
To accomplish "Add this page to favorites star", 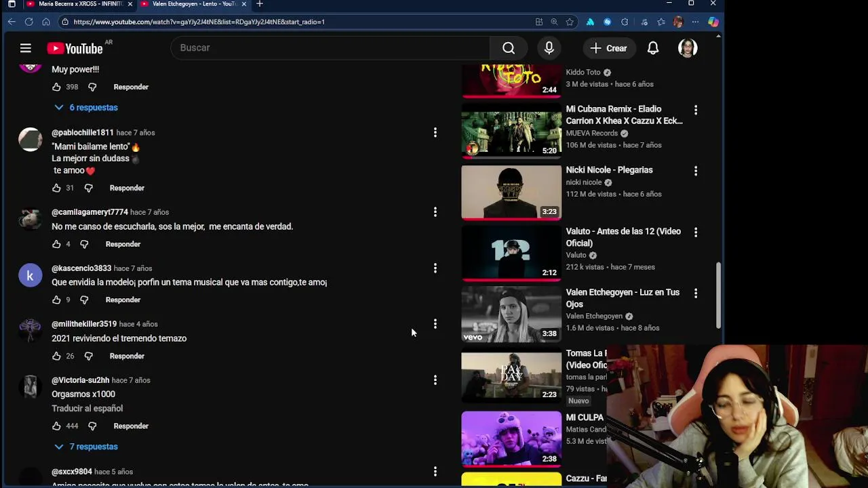I will 570,22.
